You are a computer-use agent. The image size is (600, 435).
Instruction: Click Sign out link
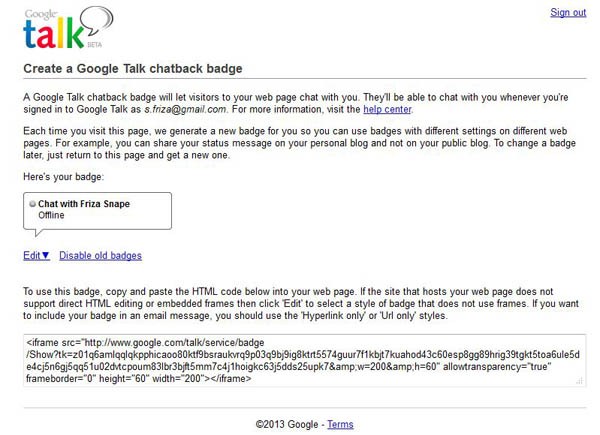568,13
